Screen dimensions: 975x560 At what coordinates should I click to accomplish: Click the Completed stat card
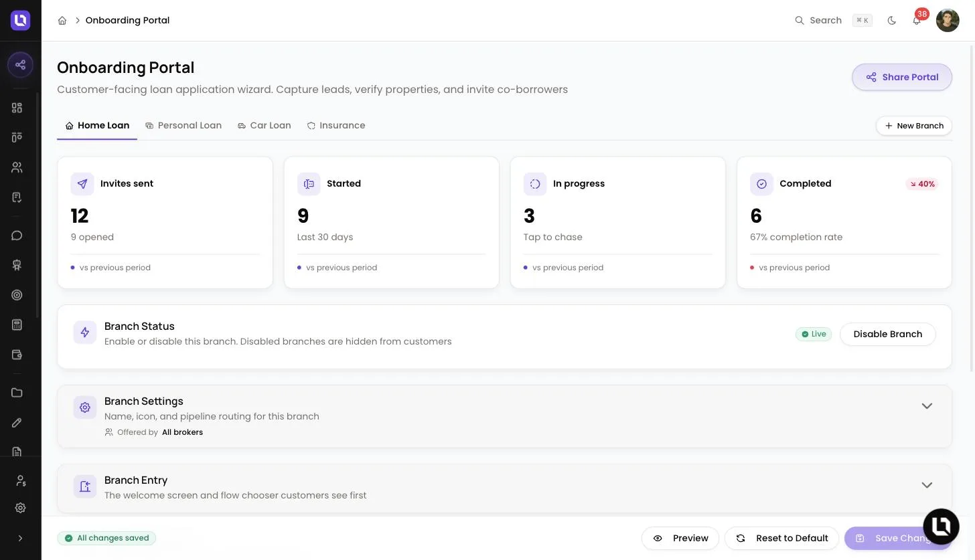[x=844, y=223]
